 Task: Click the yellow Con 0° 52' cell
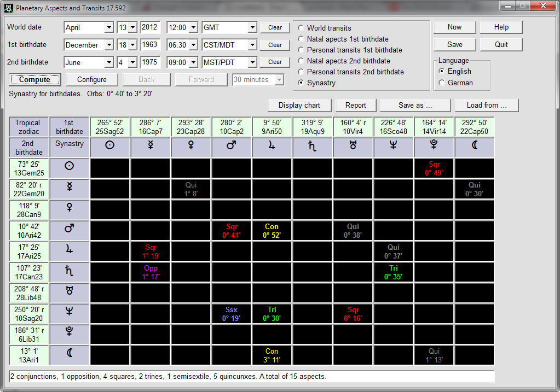[x=272, y=231]
